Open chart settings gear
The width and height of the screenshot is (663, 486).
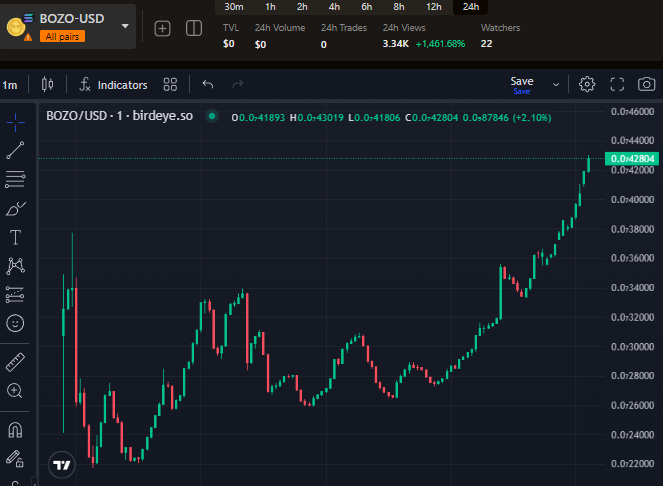click(x=587, y=84)
